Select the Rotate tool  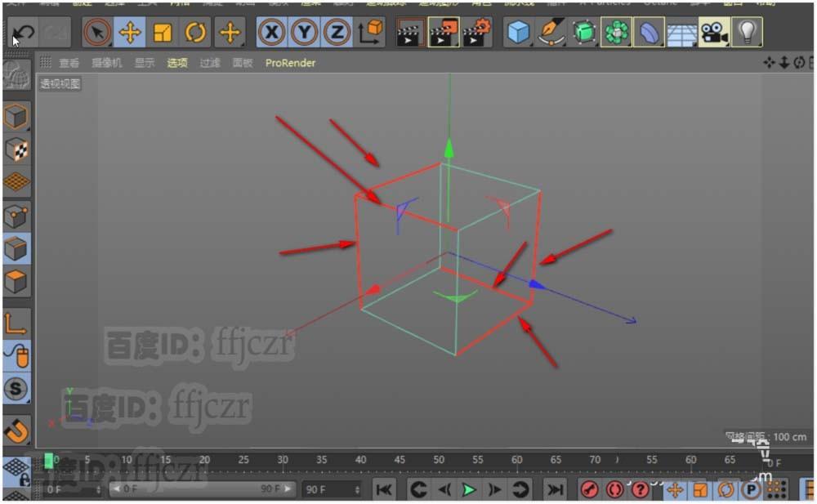194,31
